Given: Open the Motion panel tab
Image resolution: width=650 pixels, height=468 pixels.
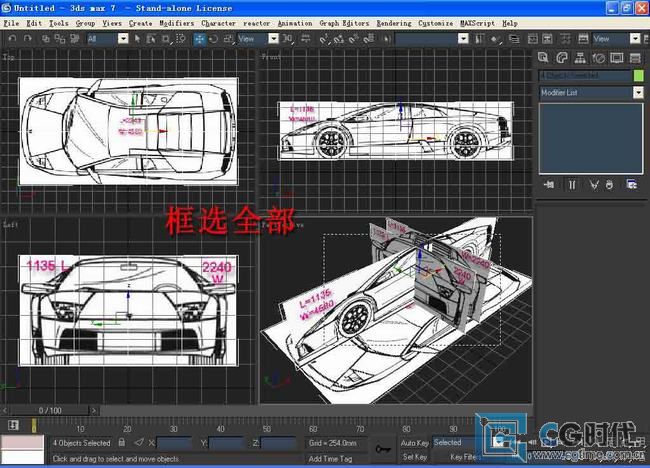Looking at the screenshot, I should pyautogui.click(x=597, y=58).
